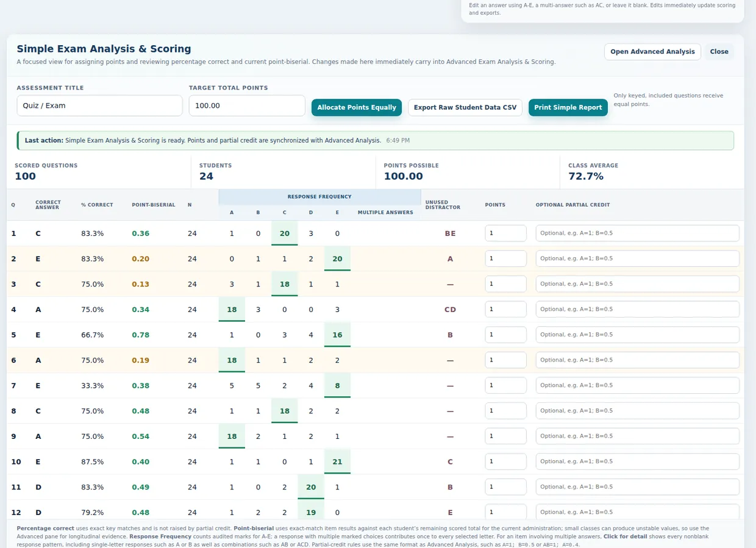Enter partial credit for question 4

[x=637, y=309]
